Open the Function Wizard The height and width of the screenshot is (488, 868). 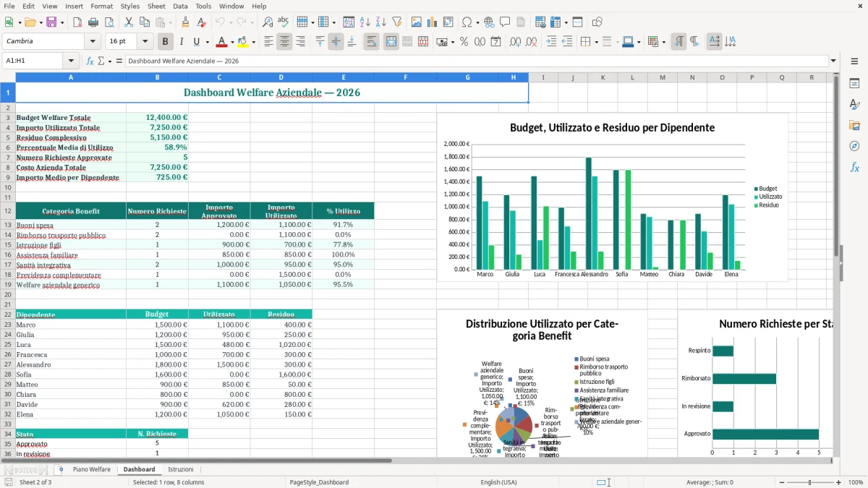(x=90, y=61)
